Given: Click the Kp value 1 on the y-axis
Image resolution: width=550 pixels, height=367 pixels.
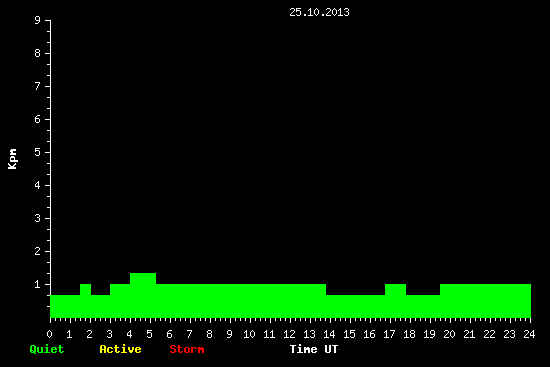Looking at the screenshot, I should pos(38,284).
